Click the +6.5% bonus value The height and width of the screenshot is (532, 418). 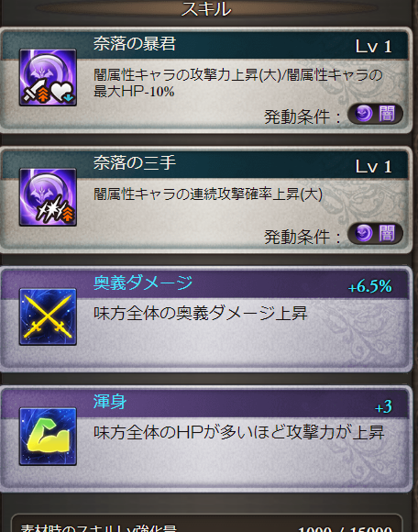369,287
